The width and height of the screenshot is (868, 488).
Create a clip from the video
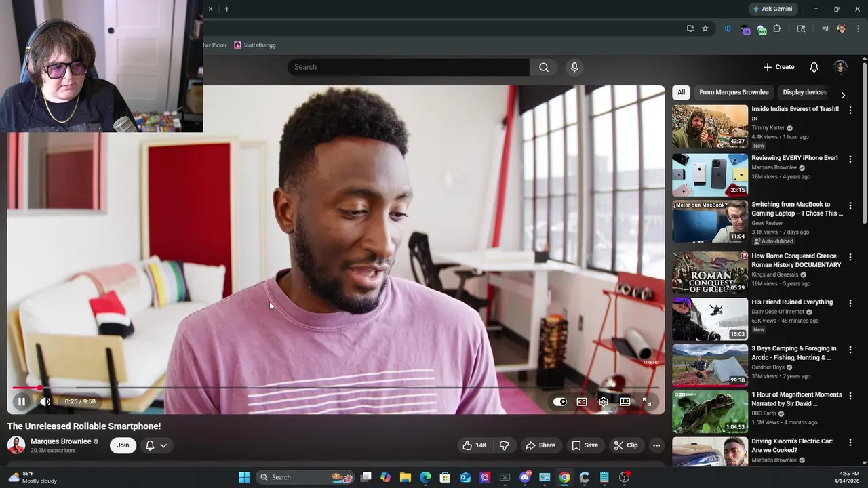[x=626, y=445]
